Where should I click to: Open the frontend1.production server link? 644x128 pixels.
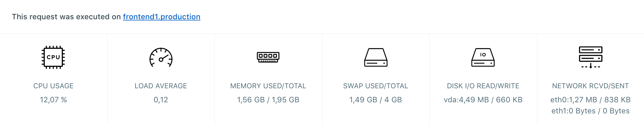[162, 17]
